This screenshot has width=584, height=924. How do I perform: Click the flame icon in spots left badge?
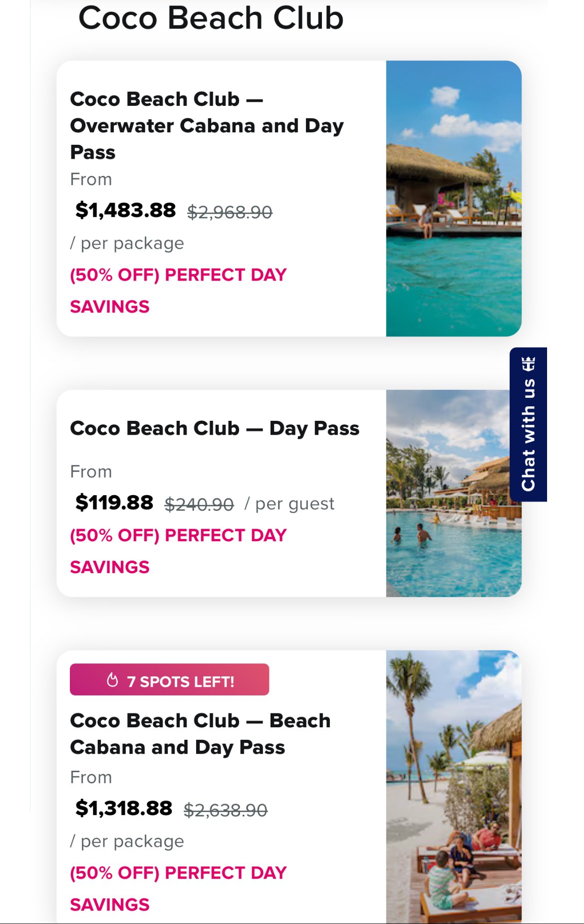click(x=113, y=680)
